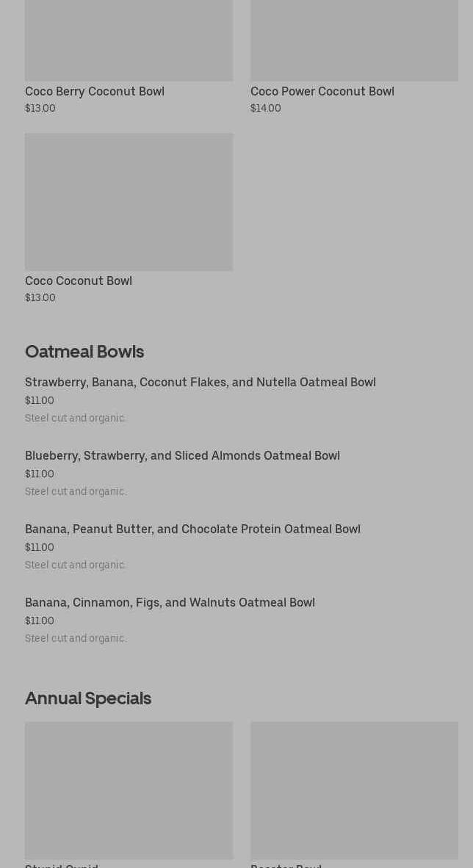The image size is (473, 868).
Task: Open the second Annual Specials item image
Action: 354,790
